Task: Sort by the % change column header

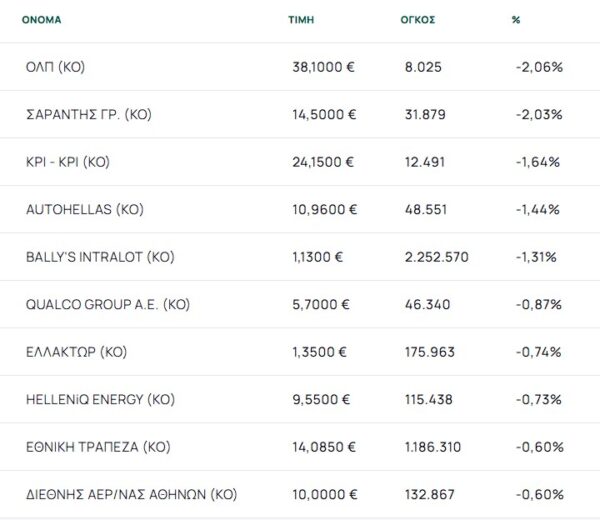Action: (515, 20)
